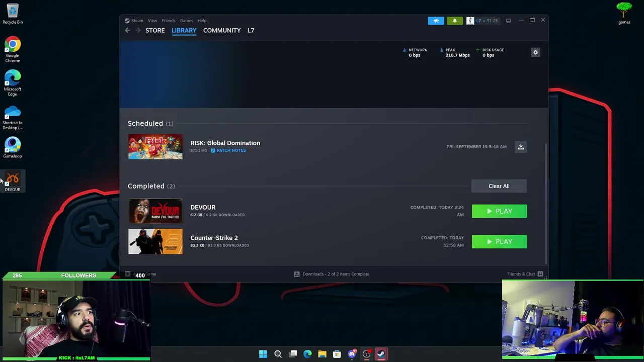This screenshot has height=362, width=644.
Task: Open the Games menu
Action: click(x=186, y=21)
